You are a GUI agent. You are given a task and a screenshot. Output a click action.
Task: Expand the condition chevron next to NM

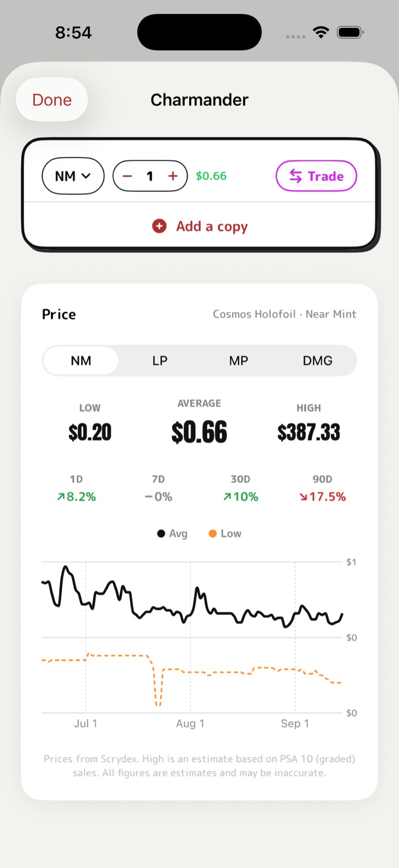coord(86,176)
